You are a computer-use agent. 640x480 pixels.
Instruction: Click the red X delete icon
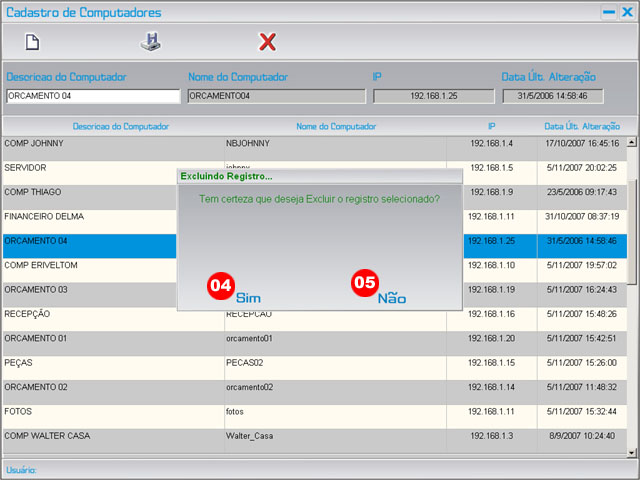pos(267,42)
